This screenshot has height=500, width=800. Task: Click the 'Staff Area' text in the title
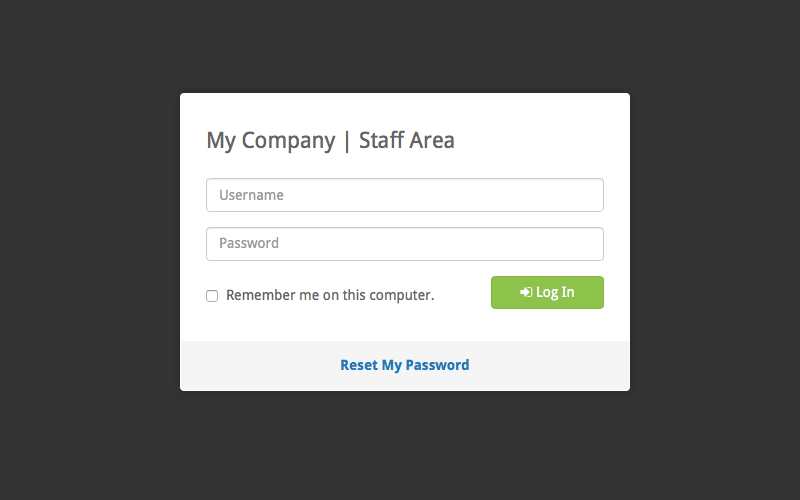(x=407, y=140)
